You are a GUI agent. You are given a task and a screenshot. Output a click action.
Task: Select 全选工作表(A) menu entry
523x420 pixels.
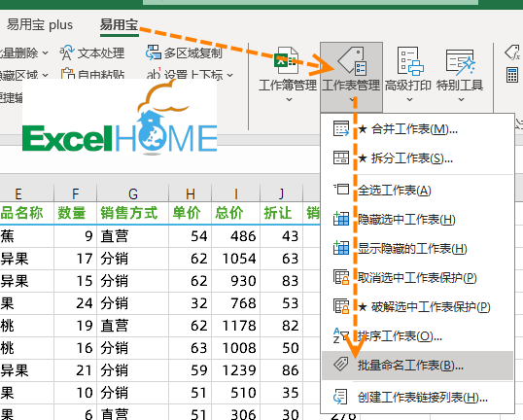417,191
